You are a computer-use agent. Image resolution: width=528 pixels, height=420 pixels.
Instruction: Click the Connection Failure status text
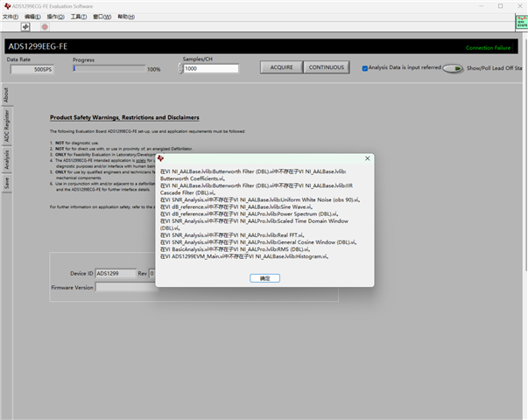pos(489,48)
